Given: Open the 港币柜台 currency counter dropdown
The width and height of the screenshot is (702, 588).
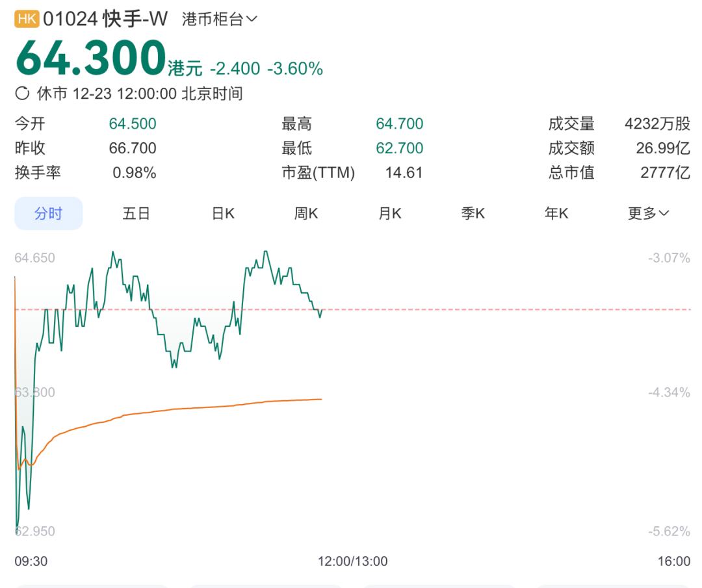Looking at the screenshot, I should (220, 19).
